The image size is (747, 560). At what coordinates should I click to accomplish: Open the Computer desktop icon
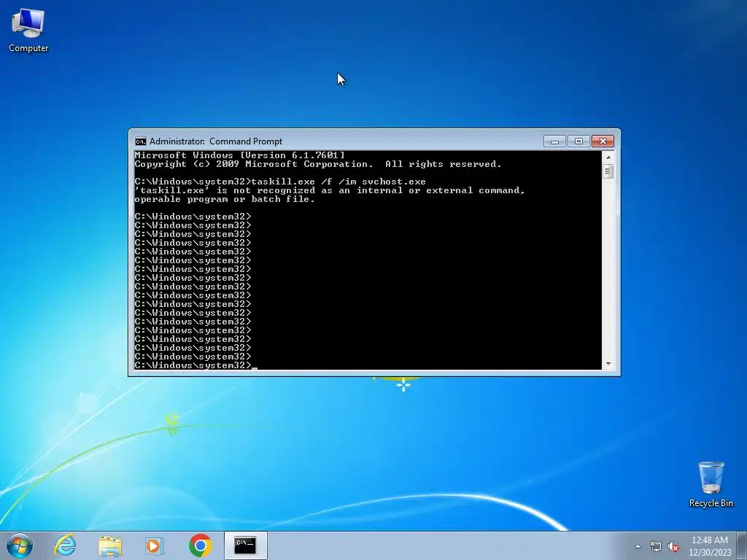(x=28, y=31)
